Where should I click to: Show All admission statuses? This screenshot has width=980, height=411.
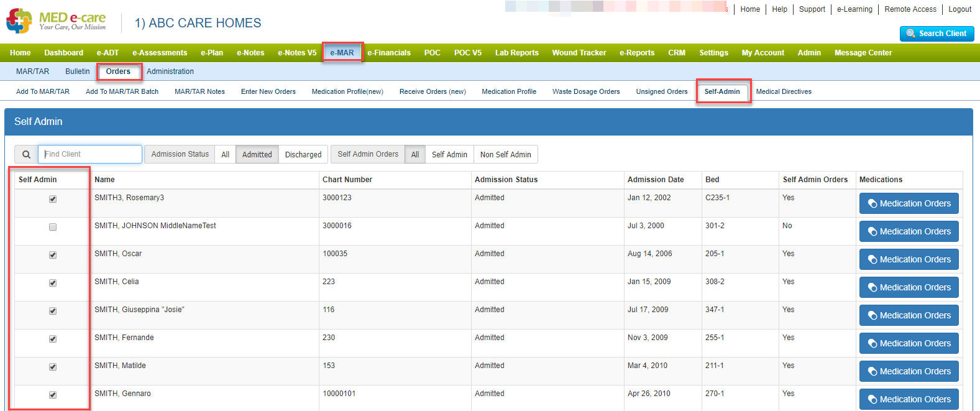pos(225,154)
